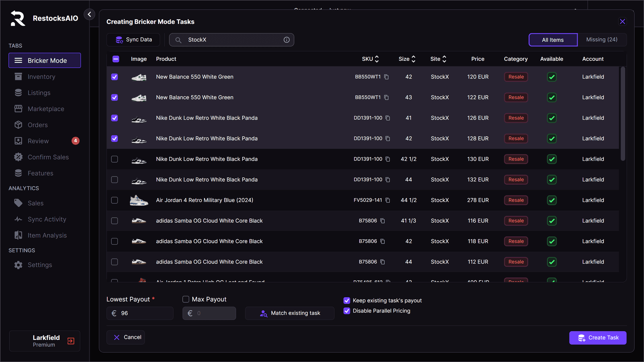Click the Sync Data button
The image size is (644, 362).
tap(133, 40)
